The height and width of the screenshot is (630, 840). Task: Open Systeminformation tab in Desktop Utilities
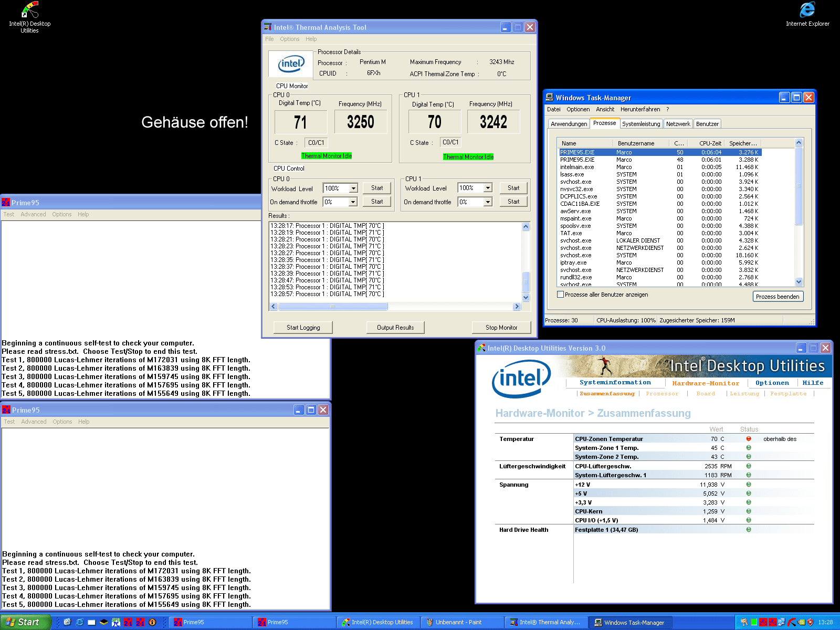pos(615,383)
